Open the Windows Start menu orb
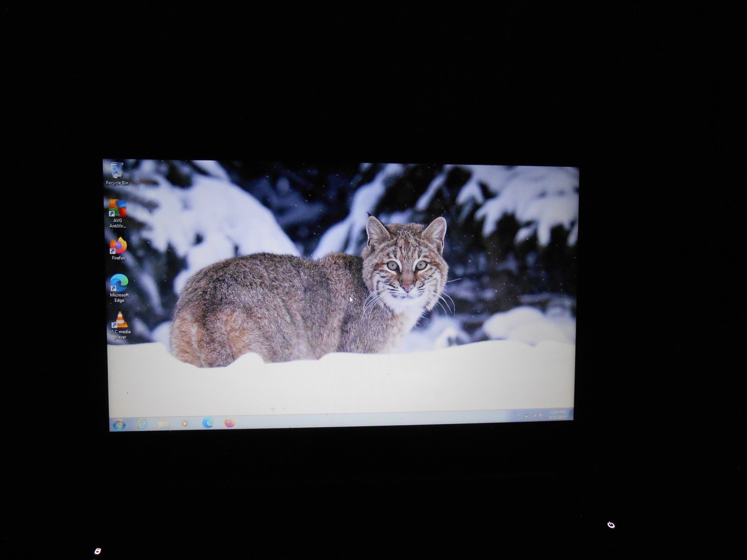Viewport: 747px width, 560px height. [119, 425]
